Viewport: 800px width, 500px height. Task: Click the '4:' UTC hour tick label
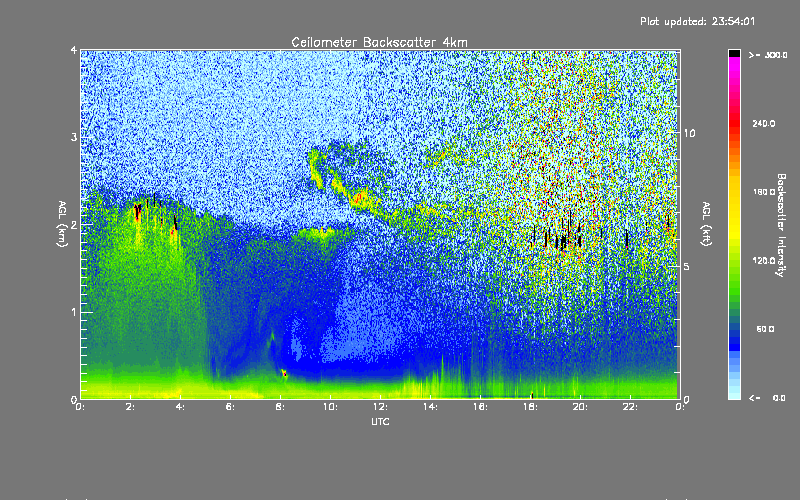[x=181, y=407]
